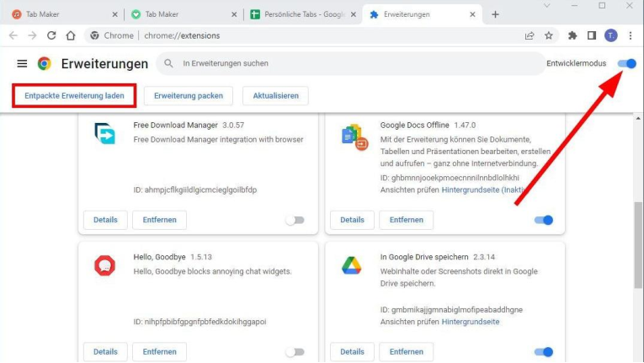This screenshot has width=644, height=363.
Task: Click the page vertical scrollbar thumb
Action: (x=638, y=244)
